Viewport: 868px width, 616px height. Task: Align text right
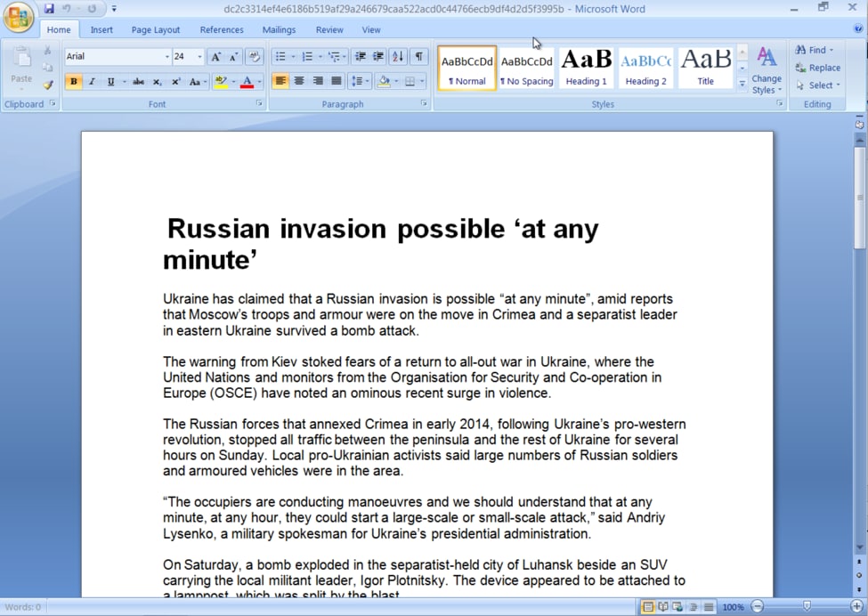[318, 81]
